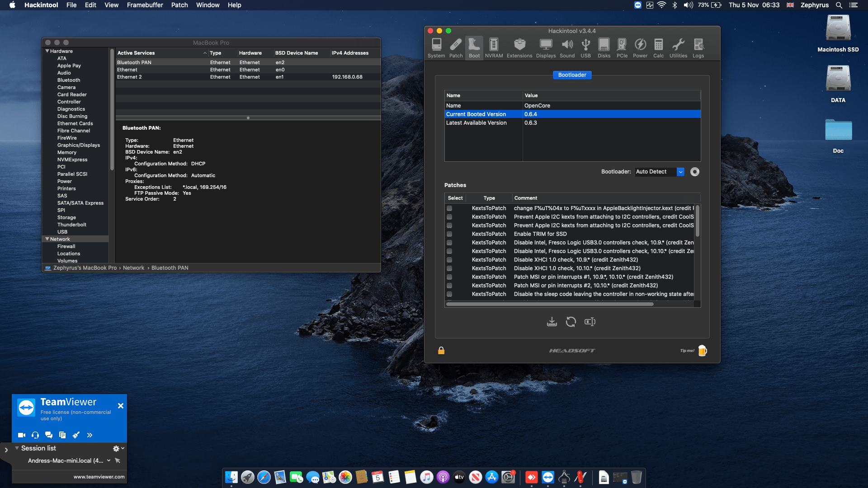The image size is (868, 488).
Task: Toggle checkbox for 'change F%uT%04x' patch
Action: click(449, 208)
